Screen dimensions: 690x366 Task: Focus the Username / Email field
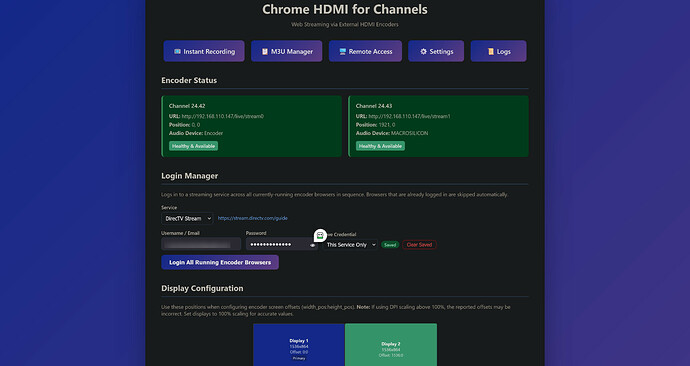coord(201,244)
